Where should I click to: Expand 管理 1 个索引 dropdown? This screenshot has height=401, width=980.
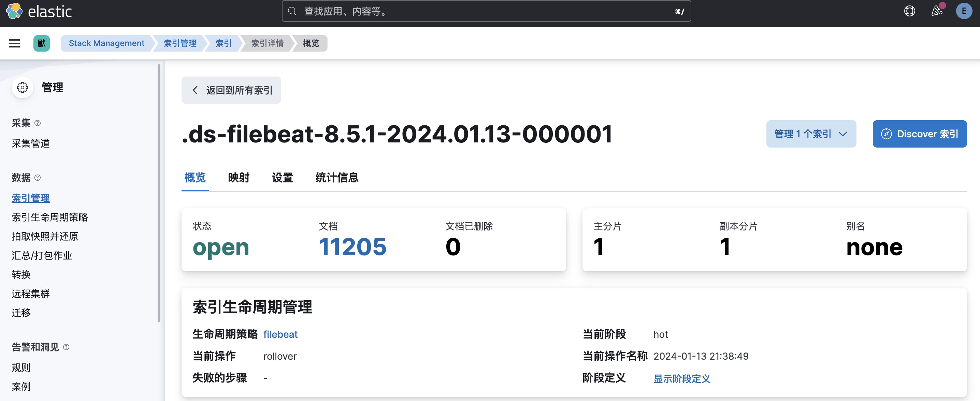click(x=811, y=134)
